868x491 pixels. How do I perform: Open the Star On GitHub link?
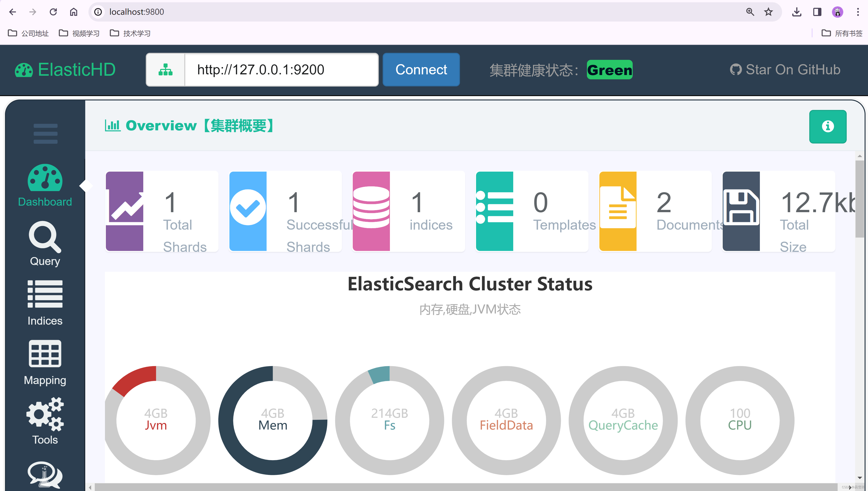click(x=785, y=70)
